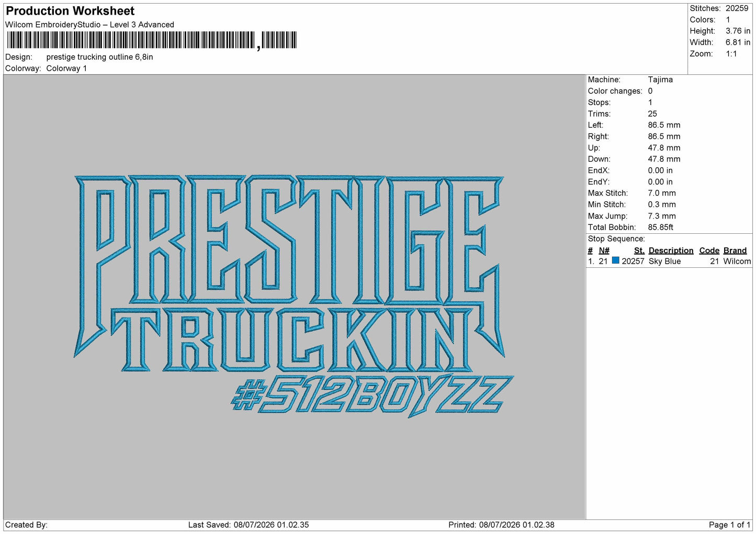Click the 'Code' column header
This screenshot has height=534, width=756.
coord(709,251)
